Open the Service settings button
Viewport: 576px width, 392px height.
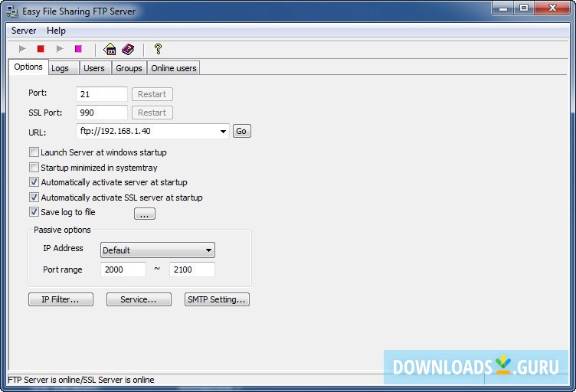(x=139, y=299)
